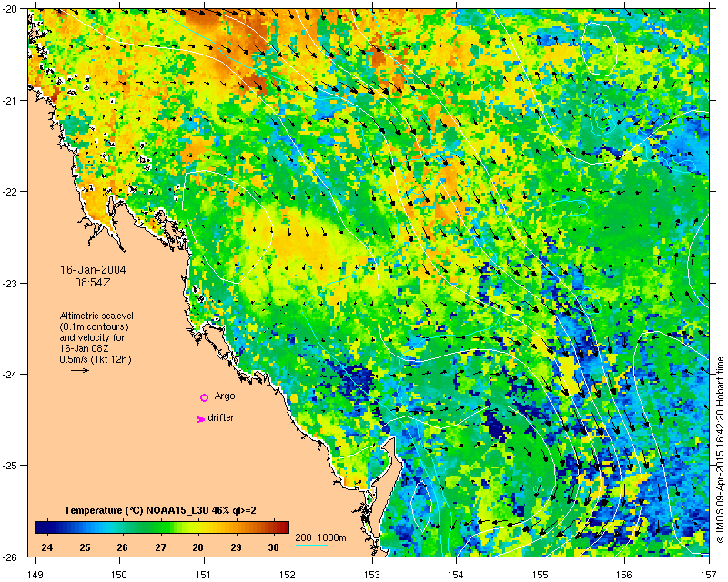Click longitude axis label 151

point(204,575)
